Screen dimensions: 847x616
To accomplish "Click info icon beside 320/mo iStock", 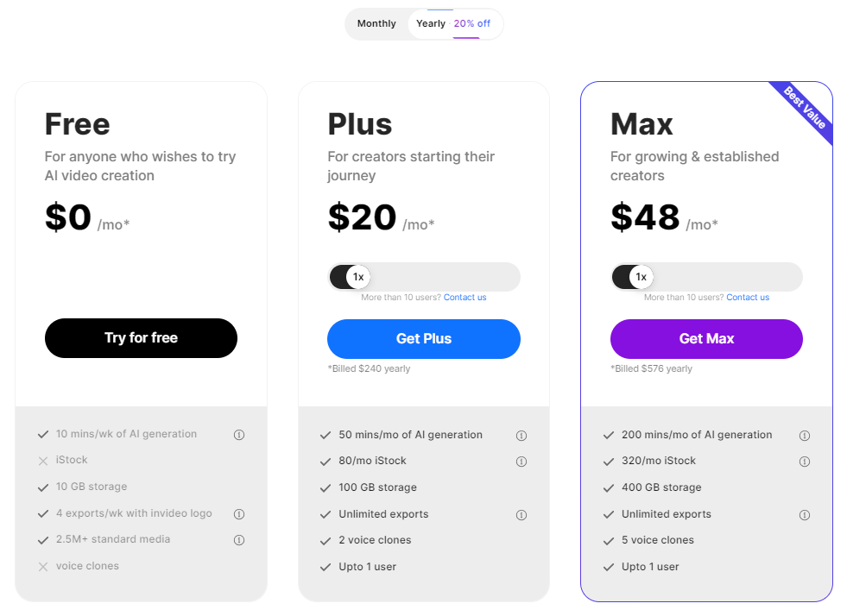I will [x=805, y=462].
